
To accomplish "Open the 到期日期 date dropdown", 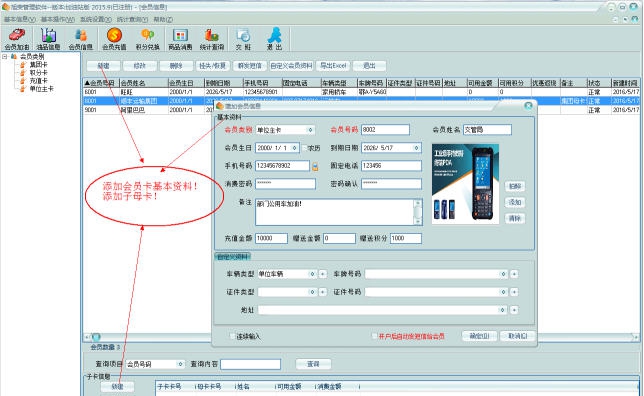I will coord(416,148).
